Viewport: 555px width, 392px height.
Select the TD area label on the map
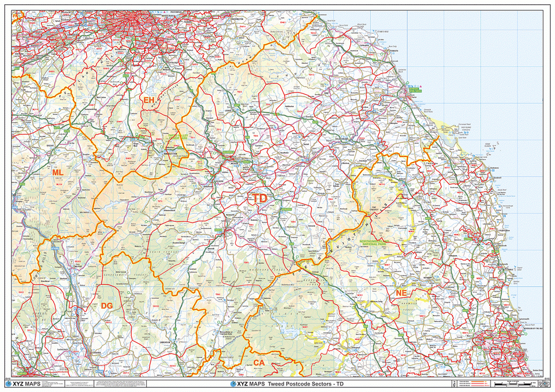click(x=259, y=198)
